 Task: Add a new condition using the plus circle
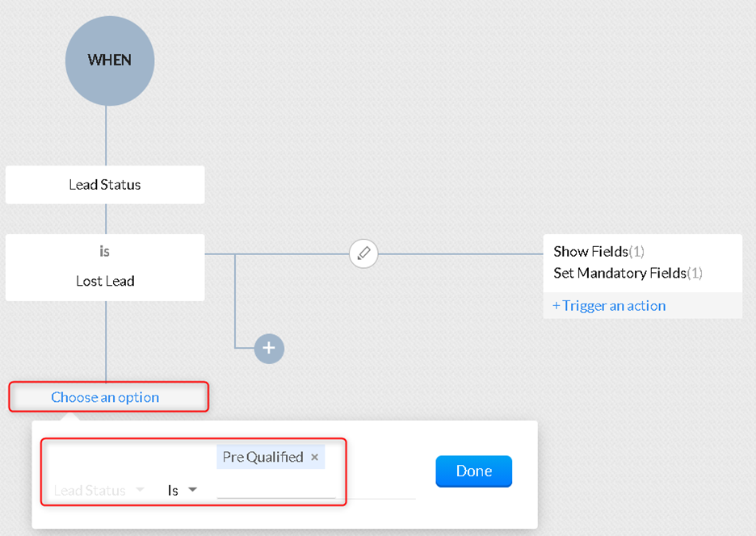coord(269,349)
